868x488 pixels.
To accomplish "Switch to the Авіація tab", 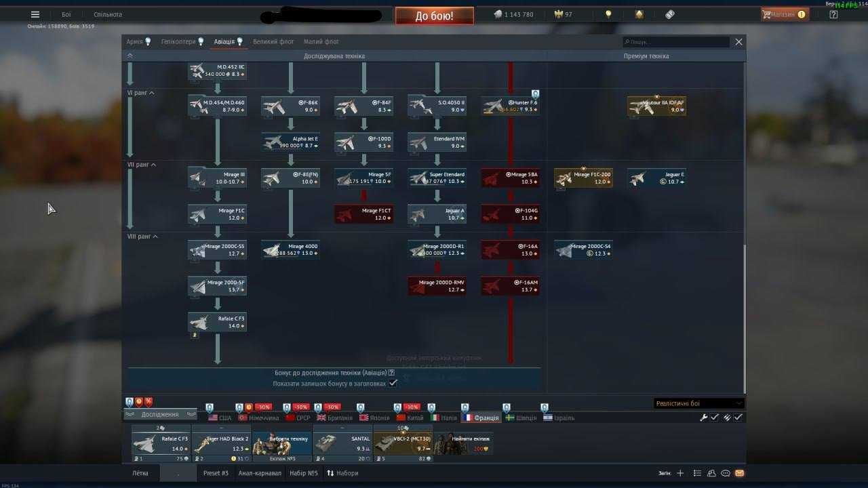I will pos(228,42).
